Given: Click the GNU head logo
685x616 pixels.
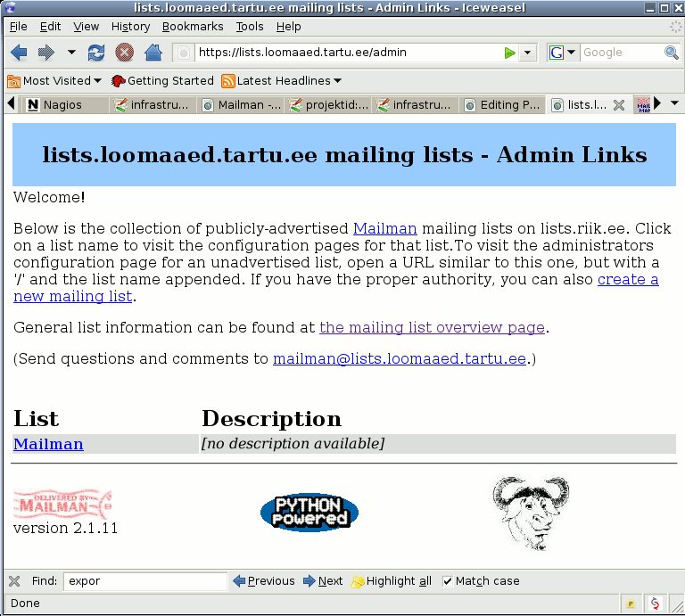Looking at the screenshot, I should pyautogui.click(x=531, y=513).
